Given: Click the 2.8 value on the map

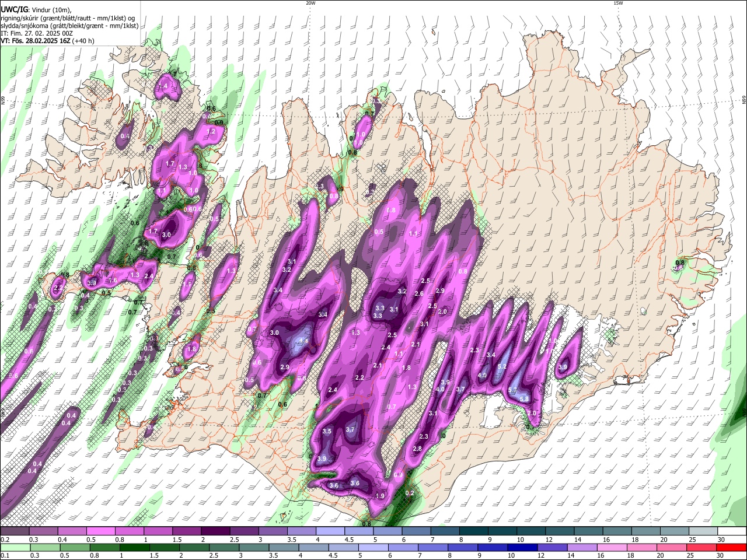Looking at the screenshot, I should (417, 449).
